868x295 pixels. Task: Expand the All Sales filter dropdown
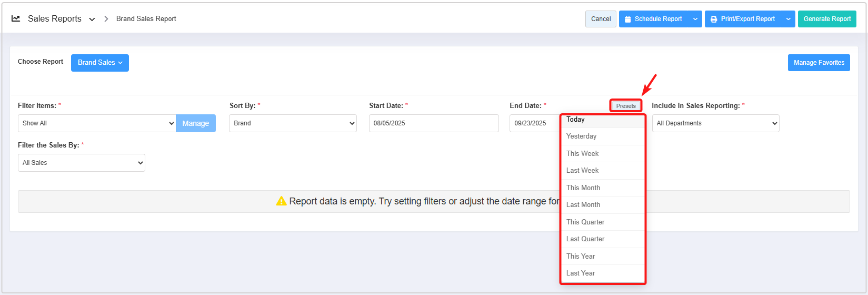pos(82,163)
